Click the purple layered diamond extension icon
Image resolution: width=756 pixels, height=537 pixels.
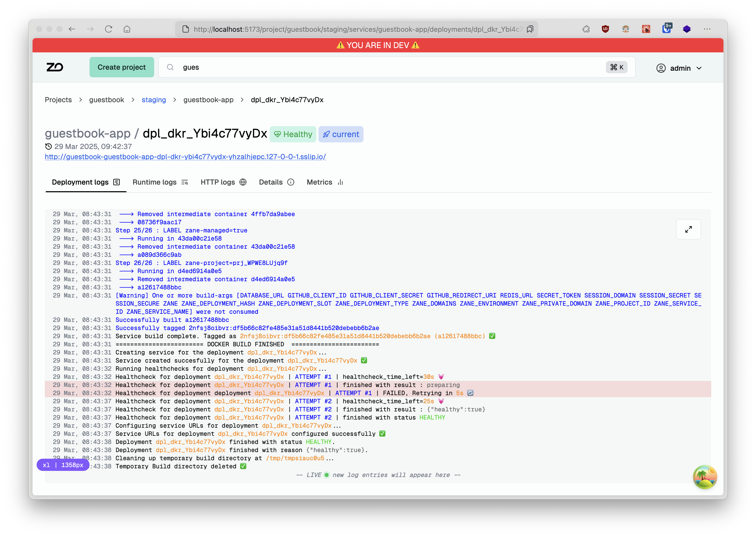tap(687, 29)
